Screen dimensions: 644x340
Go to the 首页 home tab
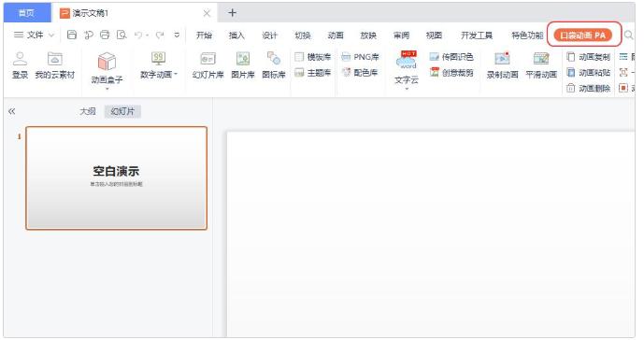[x=27, y=13]
